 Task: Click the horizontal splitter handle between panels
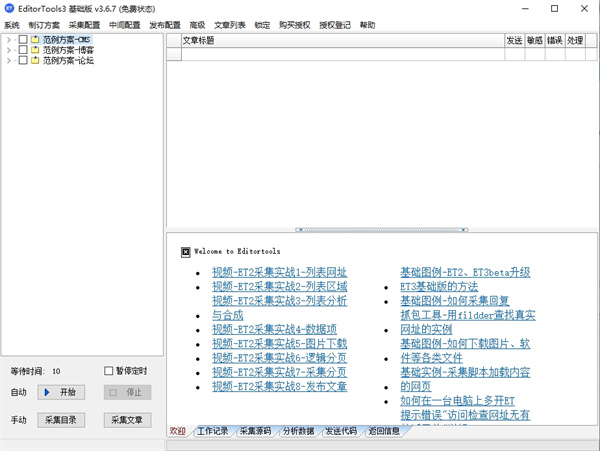coord(382,230)
